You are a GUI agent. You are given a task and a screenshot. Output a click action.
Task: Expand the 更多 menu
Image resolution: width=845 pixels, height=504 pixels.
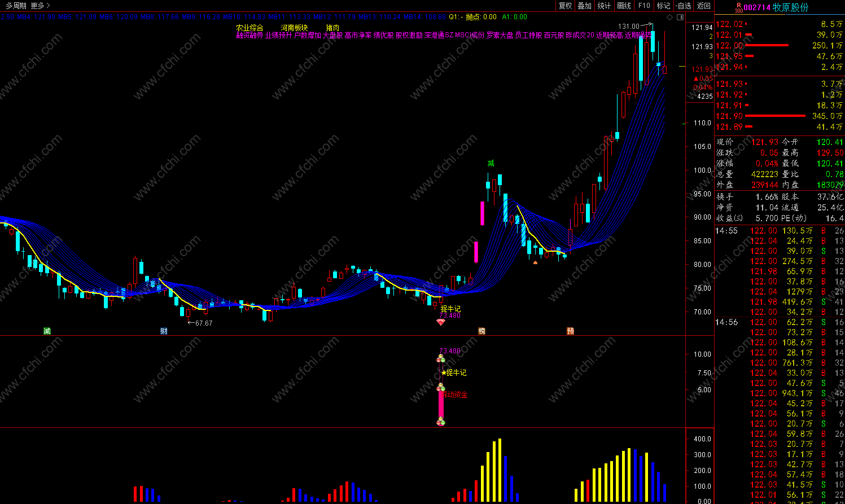click(x=40, y=6)
